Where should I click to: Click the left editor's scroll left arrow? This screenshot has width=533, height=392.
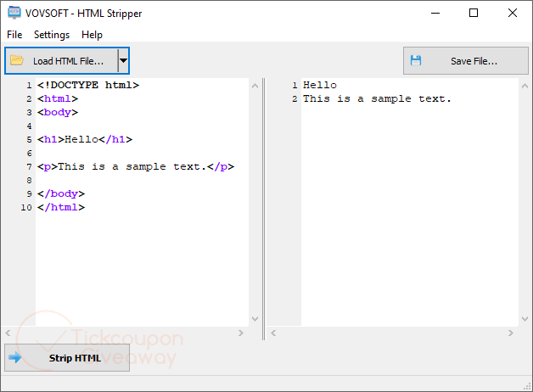(8, 333)
